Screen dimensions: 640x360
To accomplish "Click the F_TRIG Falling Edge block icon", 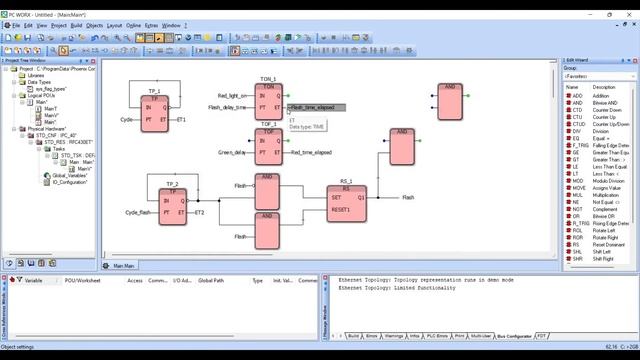I will point(569,145).
